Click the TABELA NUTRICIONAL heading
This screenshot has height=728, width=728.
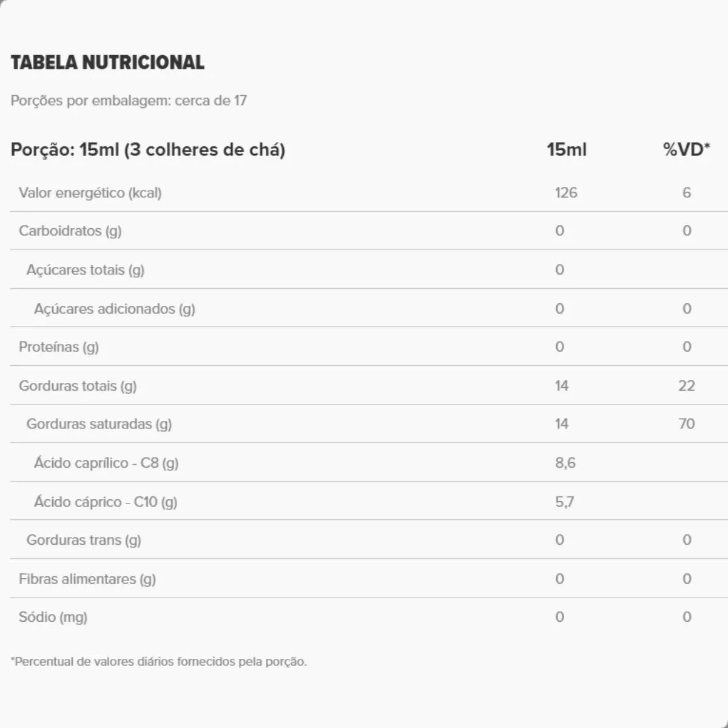pos(107,62)
